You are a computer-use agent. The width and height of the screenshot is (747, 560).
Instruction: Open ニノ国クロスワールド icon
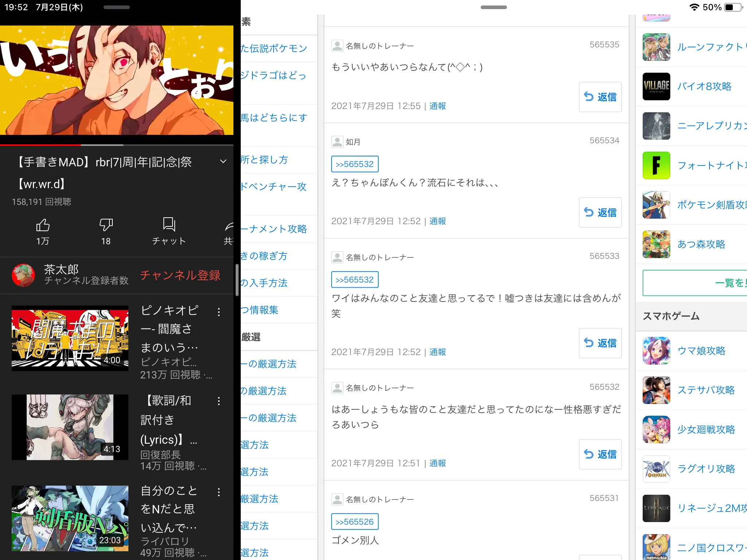pyautogui.click(x=657, y=547)
